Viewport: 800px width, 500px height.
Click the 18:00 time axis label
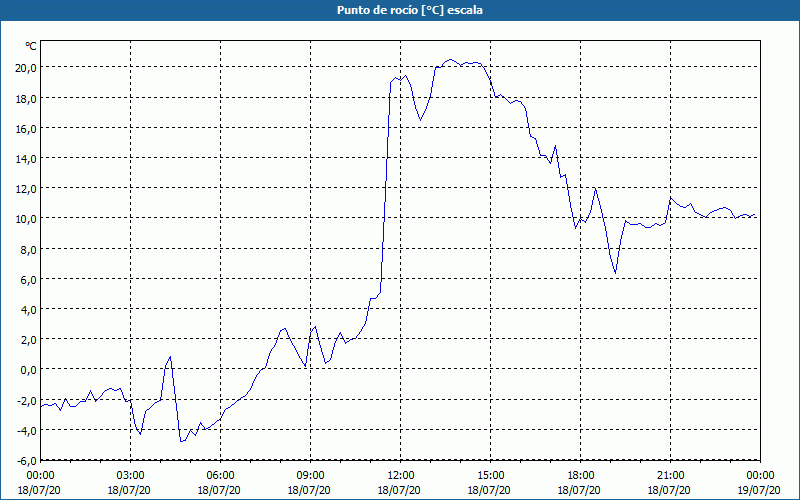click(580, 476)
